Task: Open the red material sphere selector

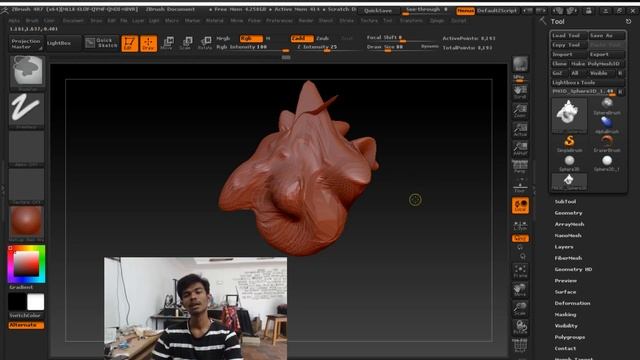Action: pyautogui.click(x=27, y=223)
